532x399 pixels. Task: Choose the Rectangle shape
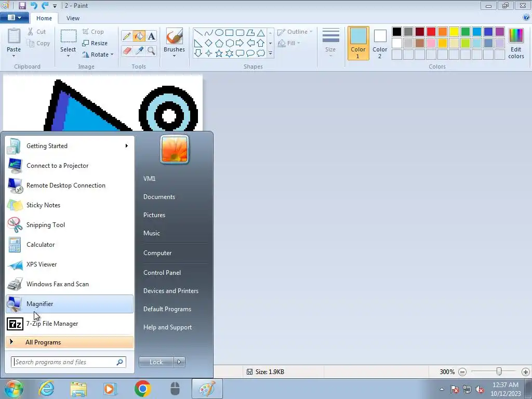[230, 33]
